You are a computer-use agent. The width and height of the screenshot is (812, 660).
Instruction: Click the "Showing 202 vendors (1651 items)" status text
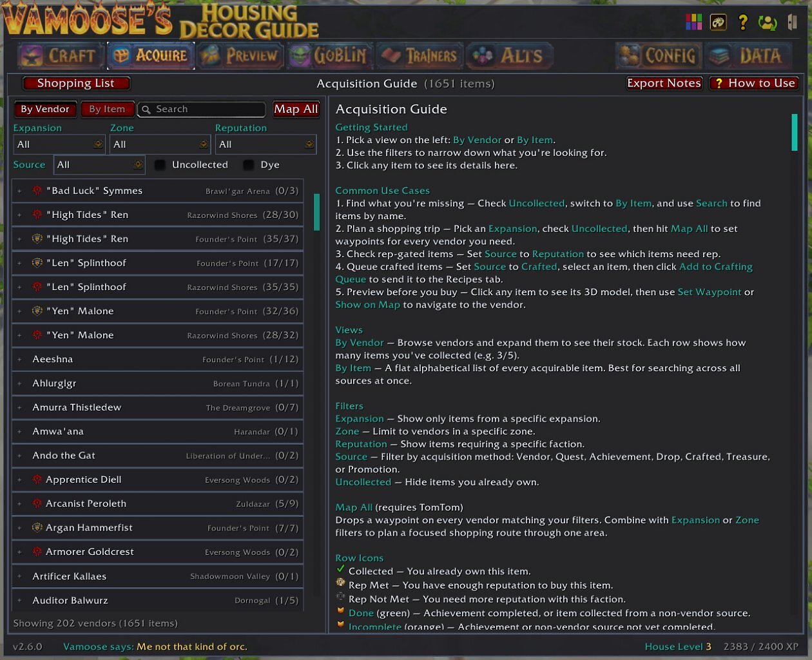pyautogui.click(x=95, y=623)
